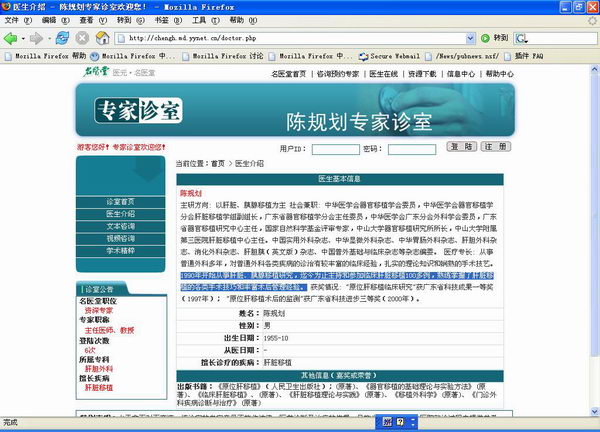Reload the page with the refresh icon
Screen dimensions: 600x432
click(62, 38)
